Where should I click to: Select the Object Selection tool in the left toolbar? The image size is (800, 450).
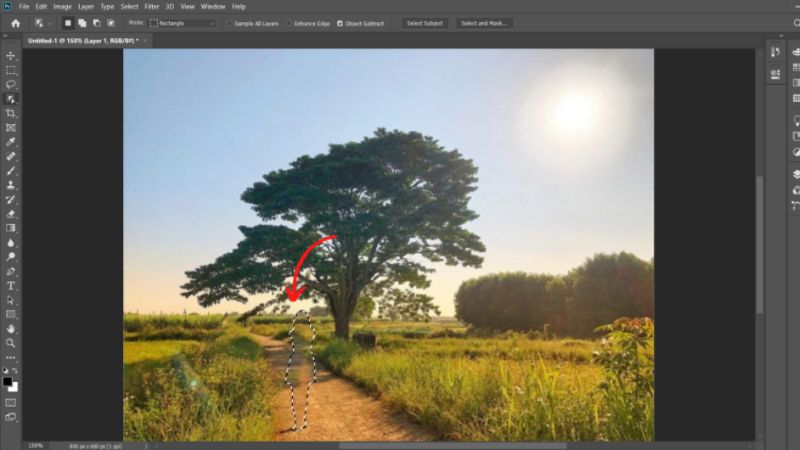click(11, 99)
